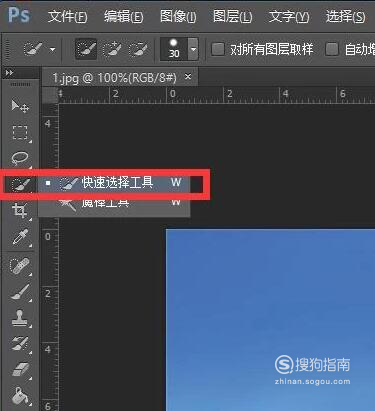The height and width of the screenshot is (411, 375).
Task: Choose Subtract from Selection mode
Action: click(138, 50)
